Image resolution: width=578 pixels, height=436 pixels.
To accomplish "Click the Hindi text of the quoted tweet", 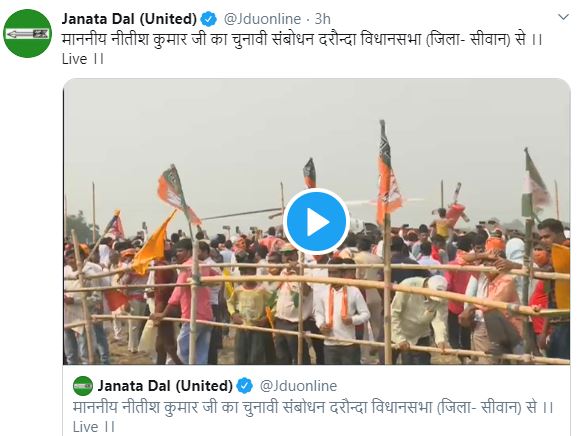I will click(313, 407).
